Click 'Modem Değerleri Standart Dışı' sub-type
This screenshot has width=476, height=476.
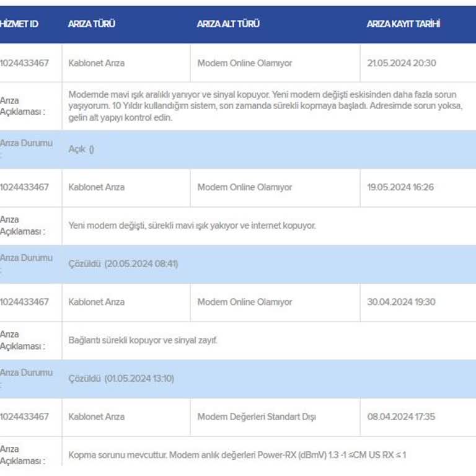[x=257, y=416]
